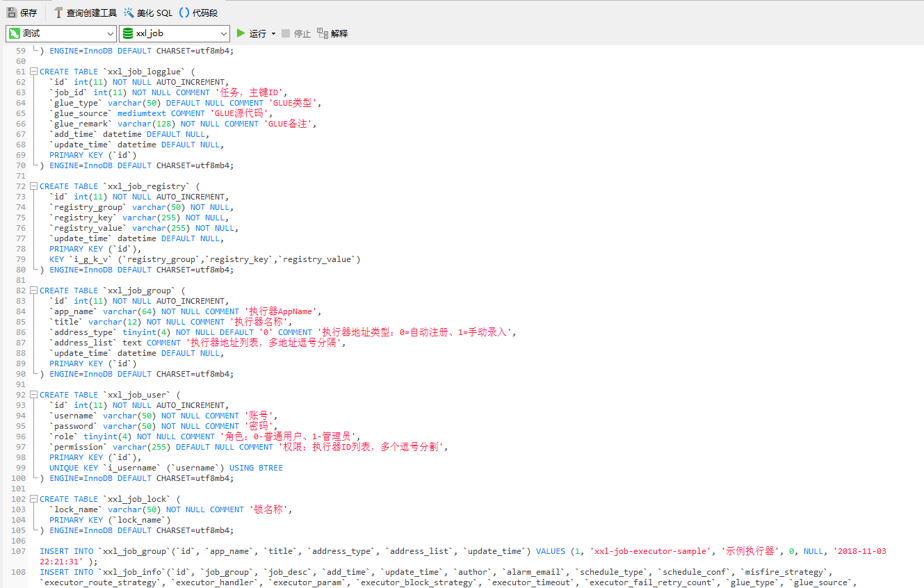Run the query with 运行
The height and width of the screenshot is (588, 924).
(x=251, y=33)
